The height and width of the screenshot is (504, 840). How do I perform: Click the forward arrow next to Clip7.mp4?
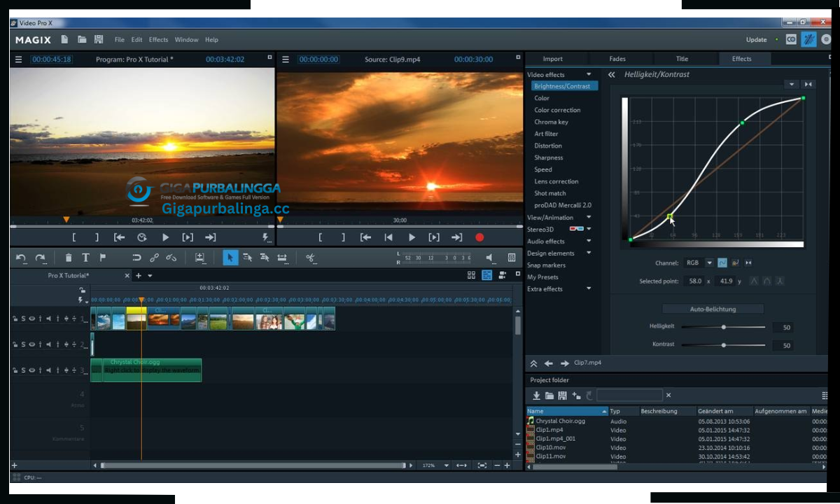click(564, 363)
